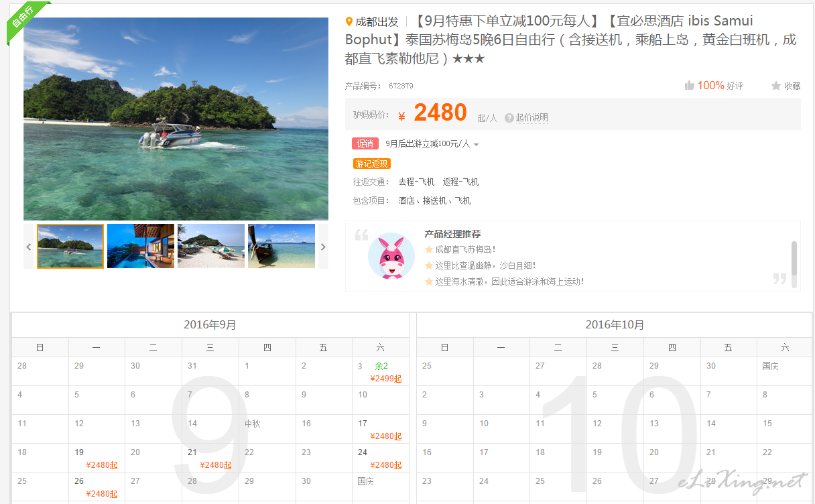Click the 2016年10月 calendar header

coord(615,325)
